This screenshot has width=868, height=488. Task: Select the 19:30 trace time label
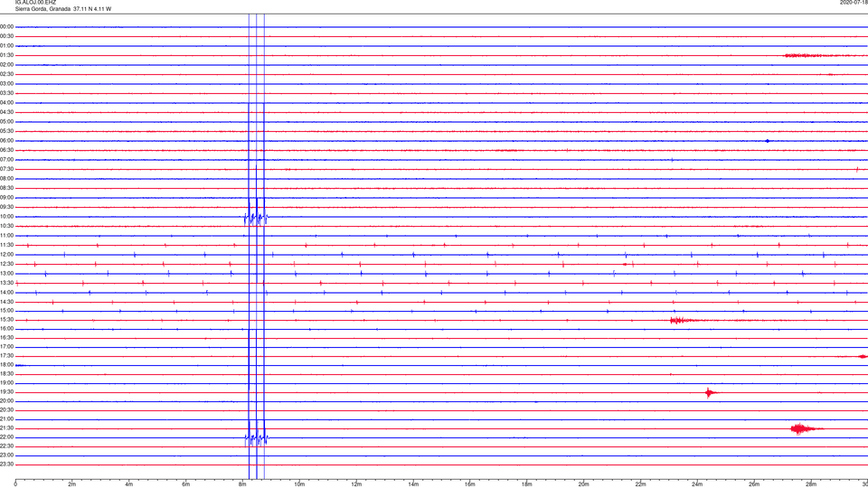click(x=6, y=391)
